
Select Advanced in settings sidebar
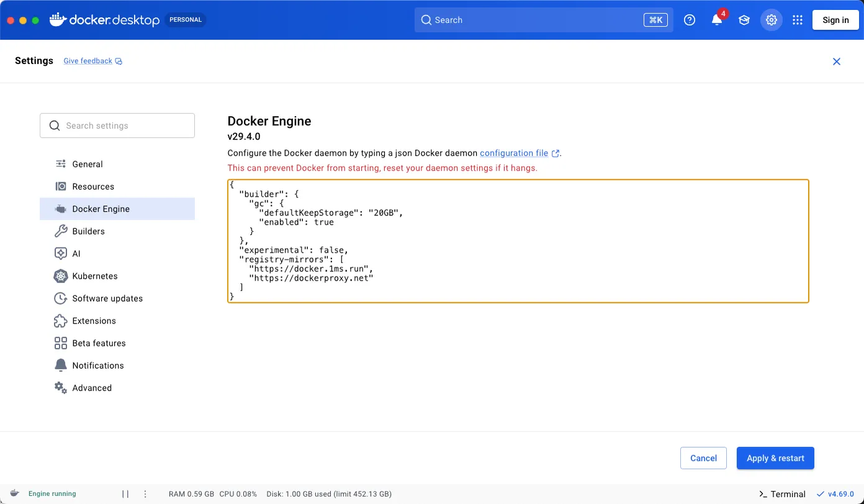[x=117, y=387]
